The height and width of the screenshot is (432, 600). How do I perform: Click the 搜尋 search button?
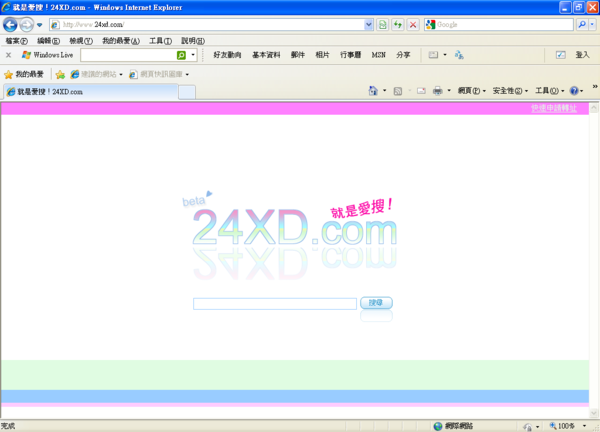point(376,303)
